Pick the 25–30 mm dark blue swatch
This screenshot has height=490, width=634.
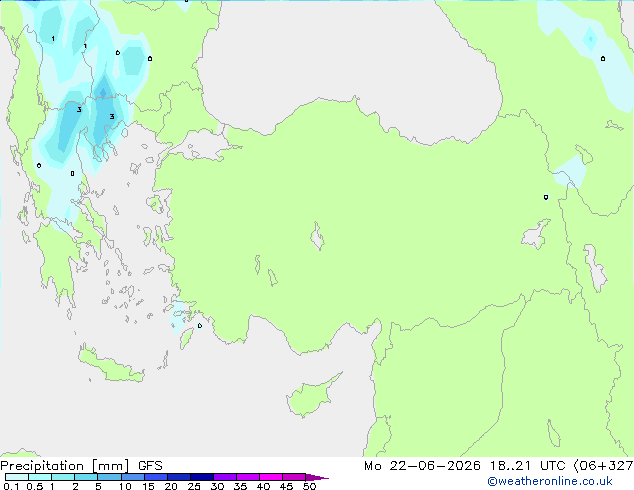coord(202,477)
